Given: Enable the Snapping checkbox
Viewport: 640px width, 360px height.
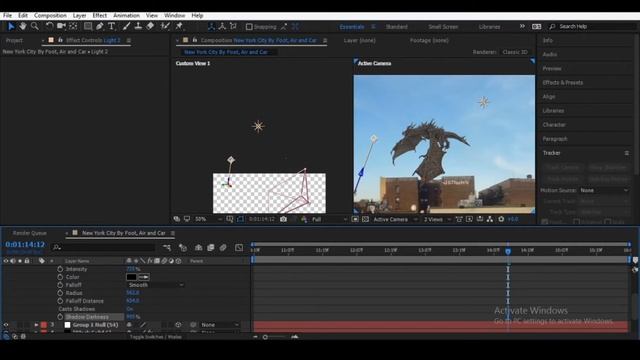Looking at the screenshot, I should coord(249,27).
